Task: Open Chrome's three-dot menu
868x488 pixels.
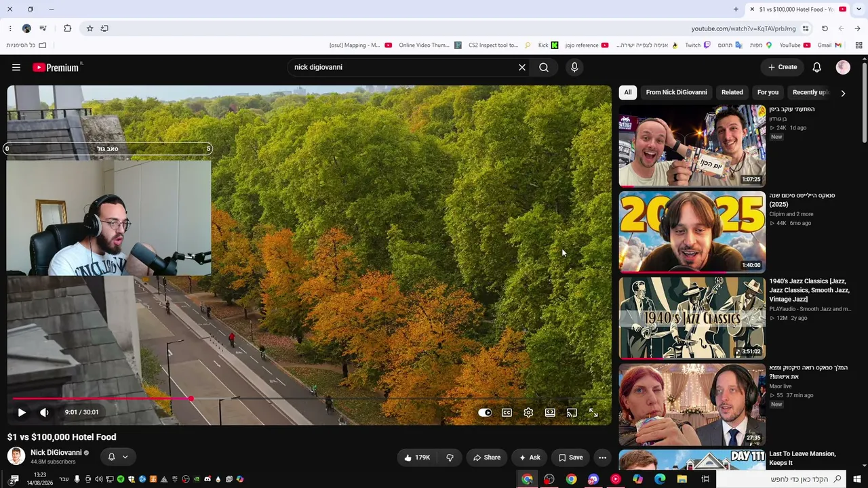Action: [x=10, y=28]
